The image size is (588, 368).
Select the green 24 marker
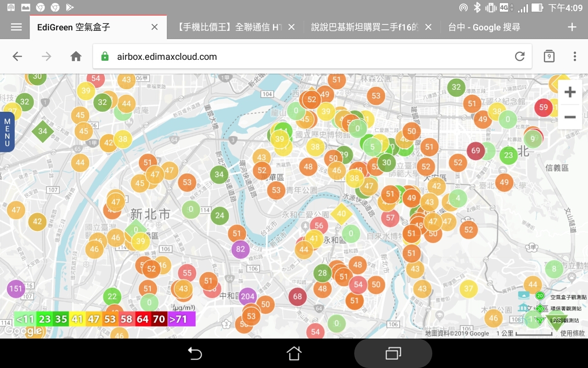[x=220, y=215]
